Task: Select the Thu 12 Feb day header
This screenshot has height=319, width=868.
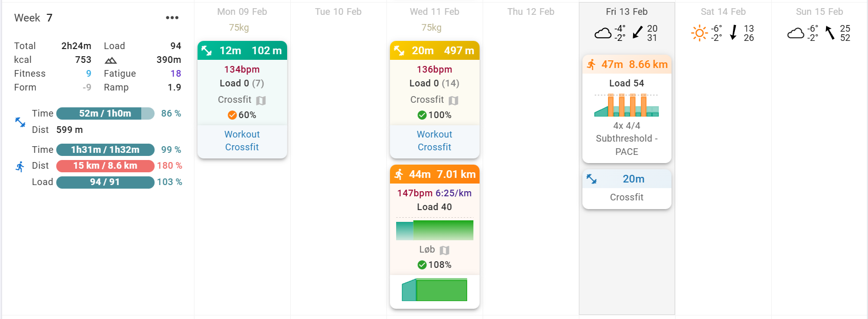Action: point(531,12)
